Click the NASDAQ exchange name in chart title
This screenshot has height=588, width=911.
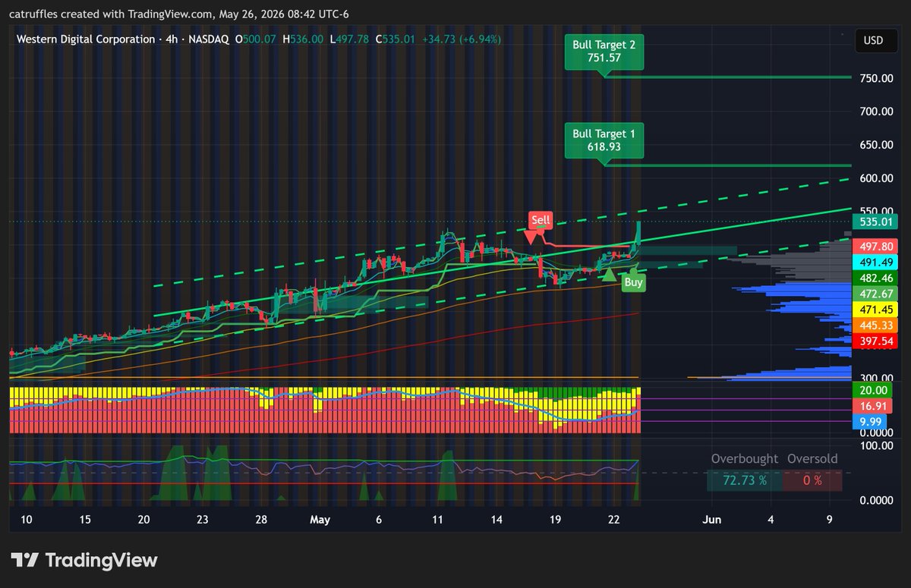(x=208, y=39)
